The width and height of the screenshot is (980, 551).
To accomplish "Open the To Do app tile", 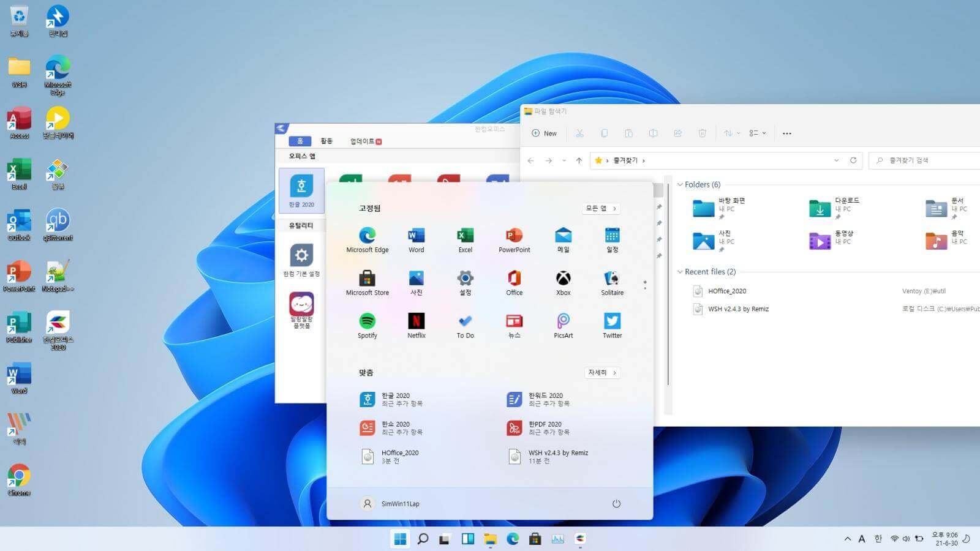I will coord(465,326).
